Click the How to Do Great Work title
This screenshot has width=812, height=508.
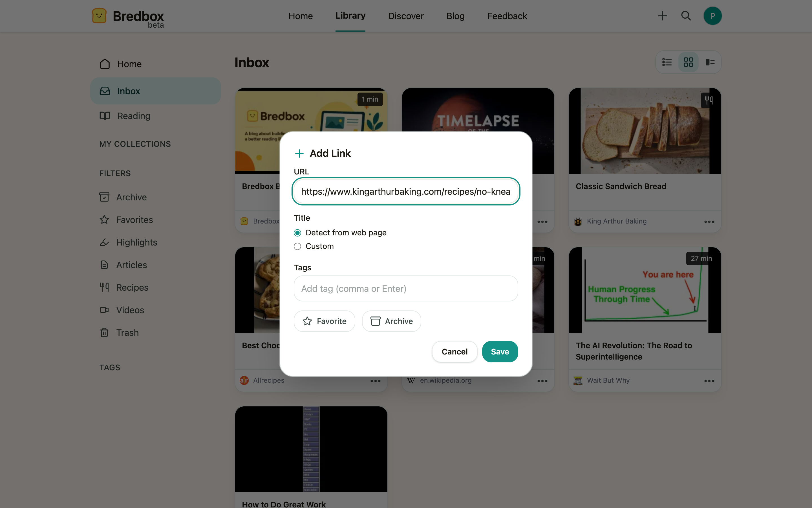(284, 504)
